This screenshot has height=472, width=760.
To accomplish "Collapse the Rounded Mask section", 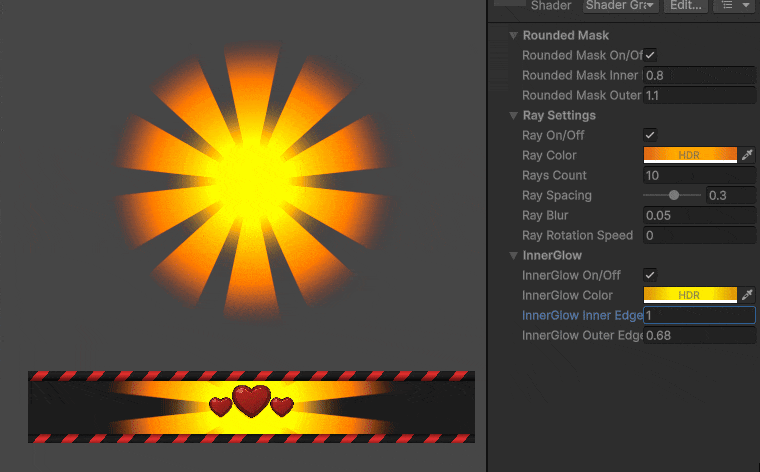I will point(513,36).
